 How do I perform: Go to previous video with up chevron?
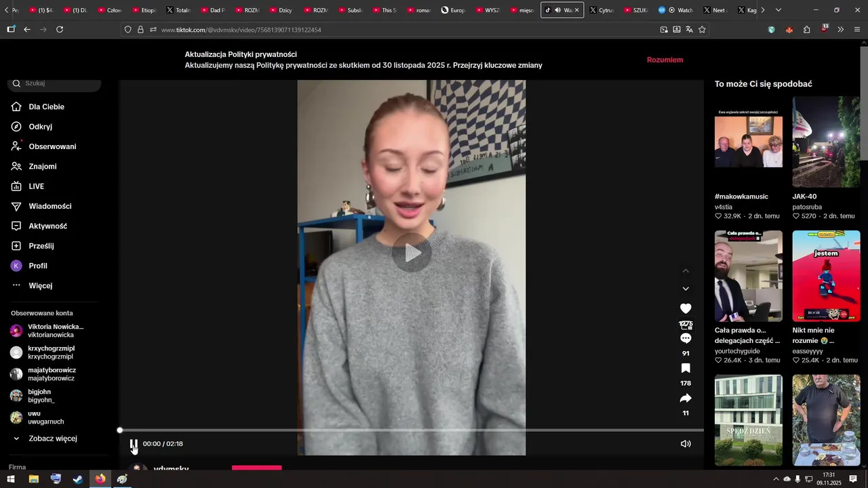point(686,270)
